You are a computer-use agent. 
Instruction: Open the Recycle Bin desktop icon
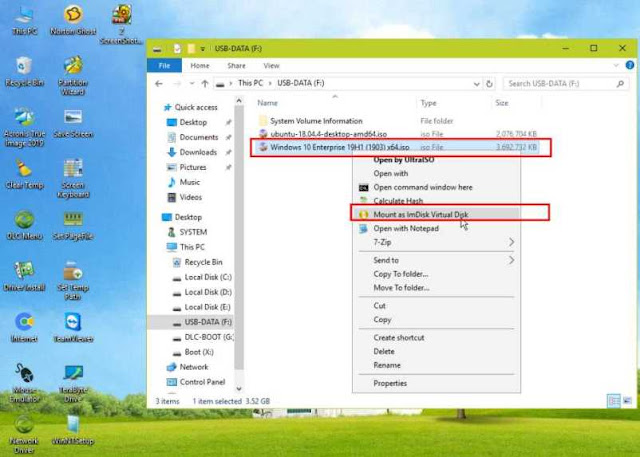tap(24, 72)
